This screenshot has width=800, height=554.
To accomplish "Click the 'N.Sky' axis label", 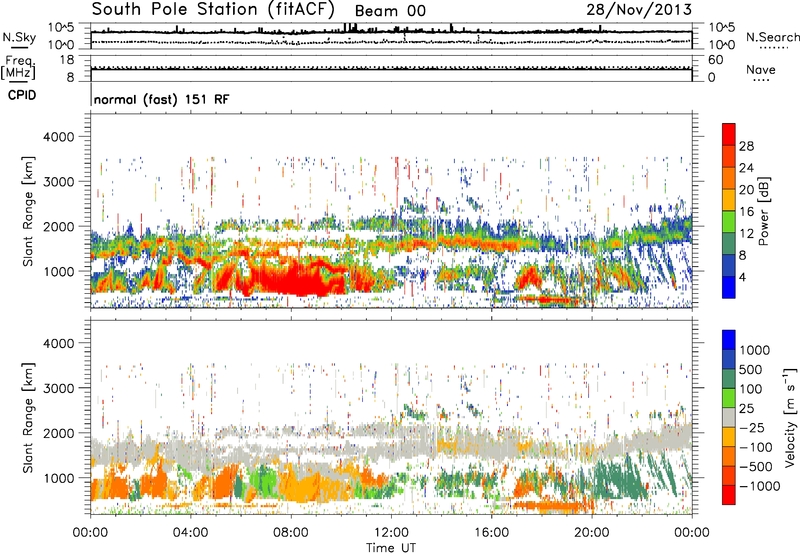I will tap(19, 37).
